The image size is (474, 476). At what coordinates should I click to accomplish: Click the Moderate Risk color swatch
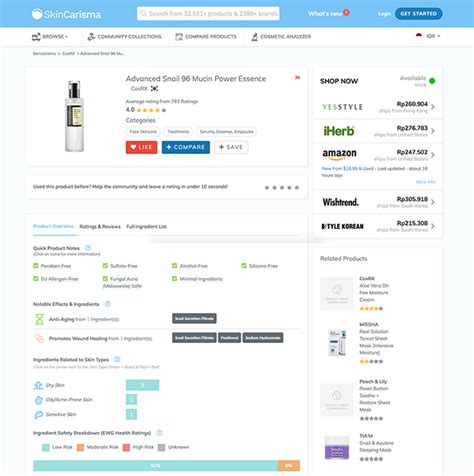80,447
